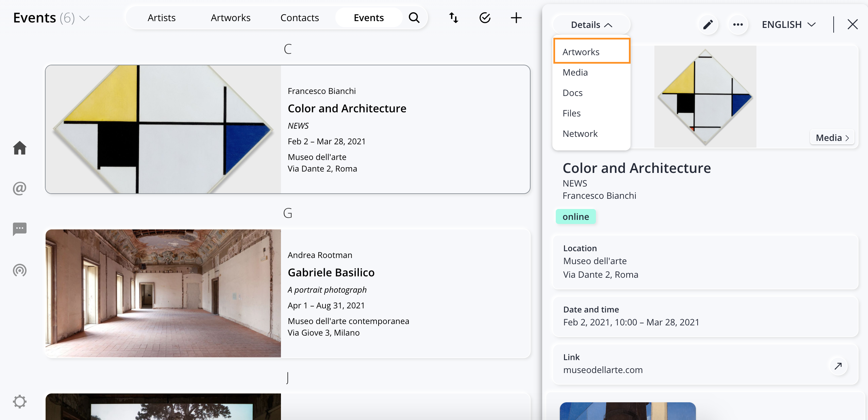Click the select-all checkmark circle icon

click(485, 18)
